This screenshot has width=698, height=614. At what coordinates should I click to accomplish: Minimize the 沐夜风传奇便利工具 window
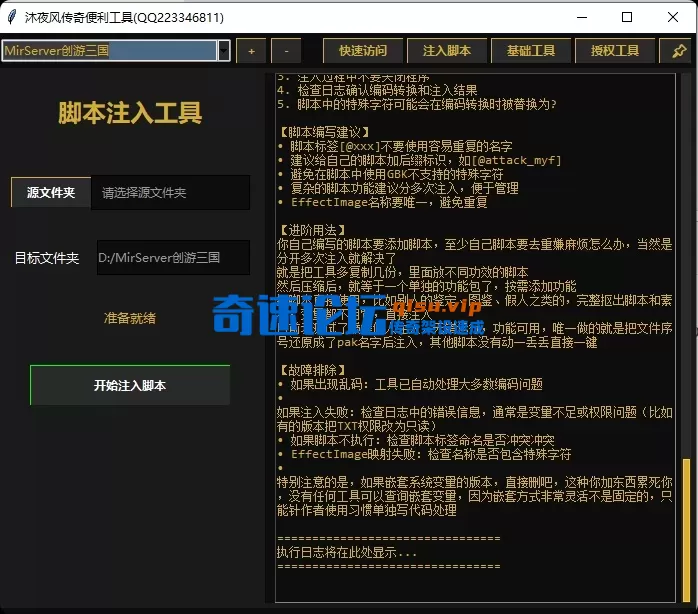tap(582, 17)
